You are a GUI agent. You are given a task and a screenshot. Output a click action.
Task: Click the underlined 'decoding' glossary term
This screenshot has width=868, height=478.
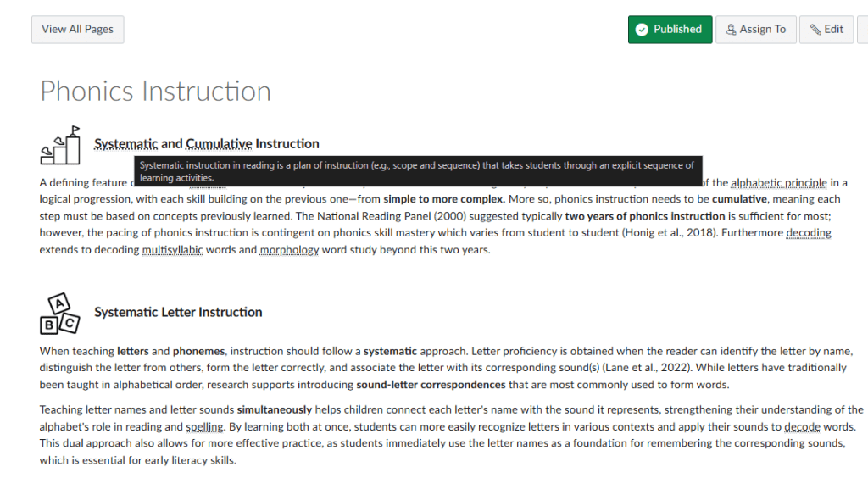809,233
